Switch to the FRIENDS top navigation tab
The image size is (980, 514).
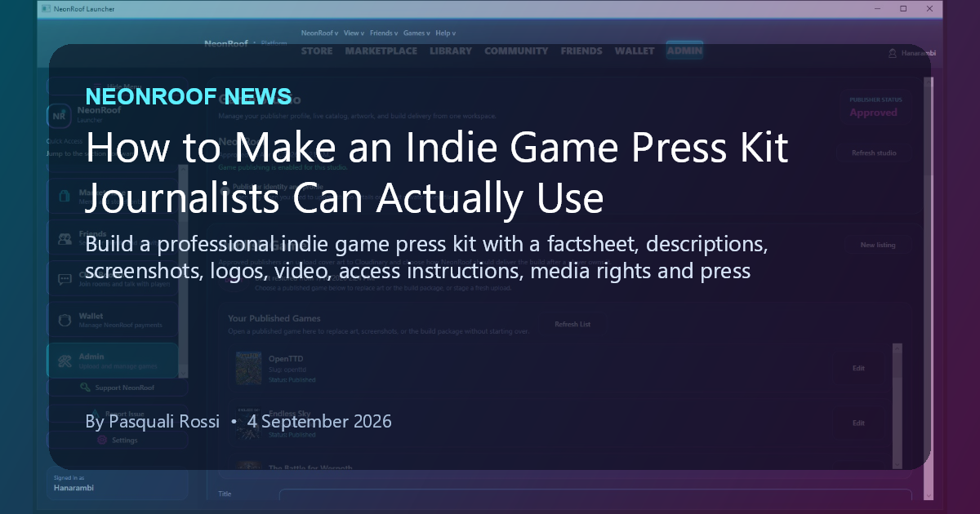click(581, 51)
